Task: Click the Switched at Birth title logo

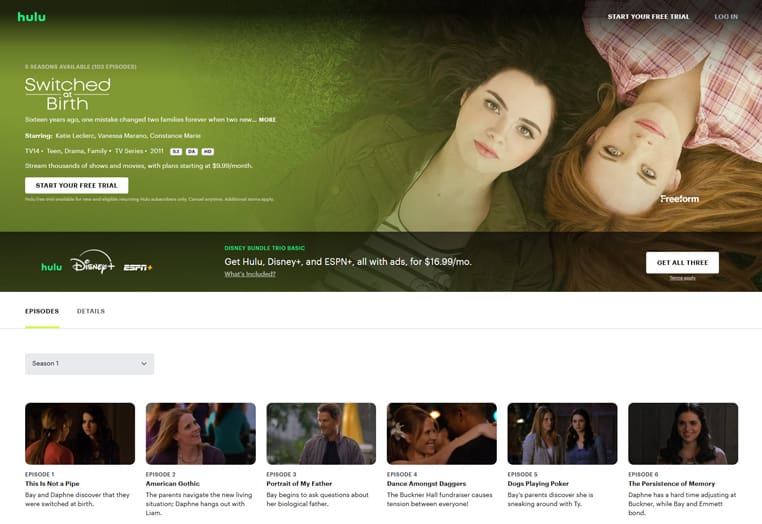Action: click(x=68, y=94)
